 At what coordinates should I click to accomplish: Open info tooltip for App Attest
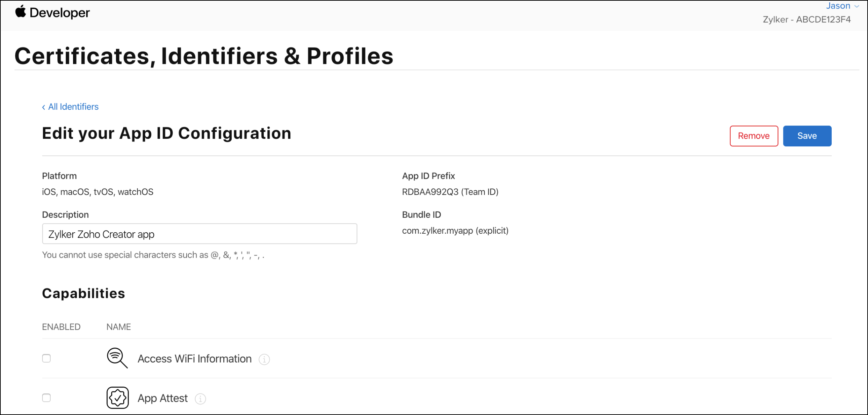[x=200, y=399]
